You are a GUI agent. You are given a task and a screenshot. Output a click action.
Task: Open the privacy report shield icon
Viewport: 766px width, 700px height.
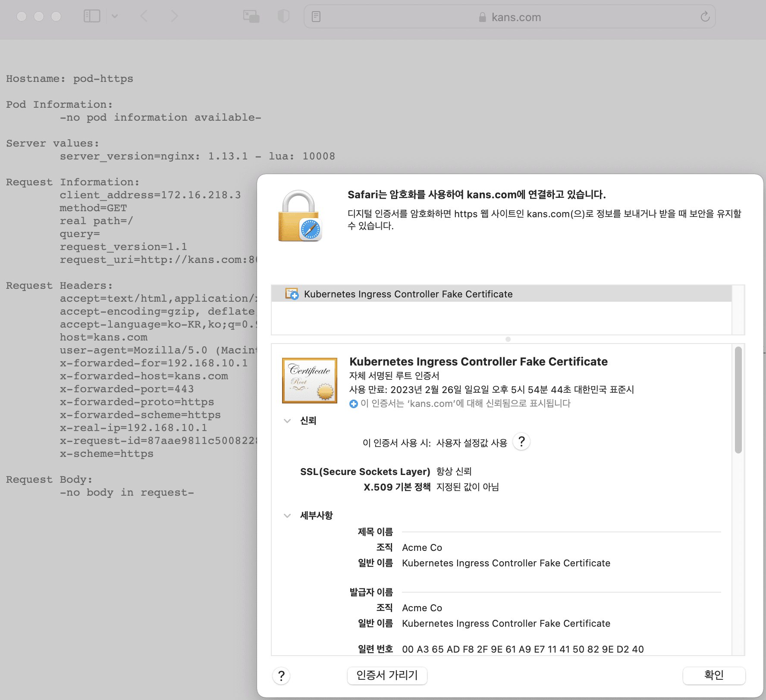[283, 16]
